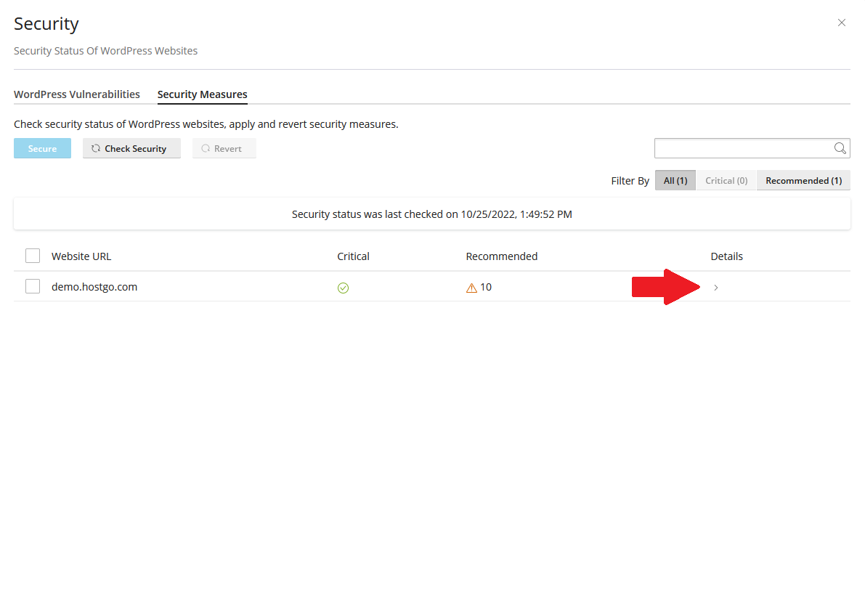This screenshot has height=616, width=865.
Task: Switch to the WordPress Vulnerabilities tab
Action: pyautogui.click(x=77, y=94)
